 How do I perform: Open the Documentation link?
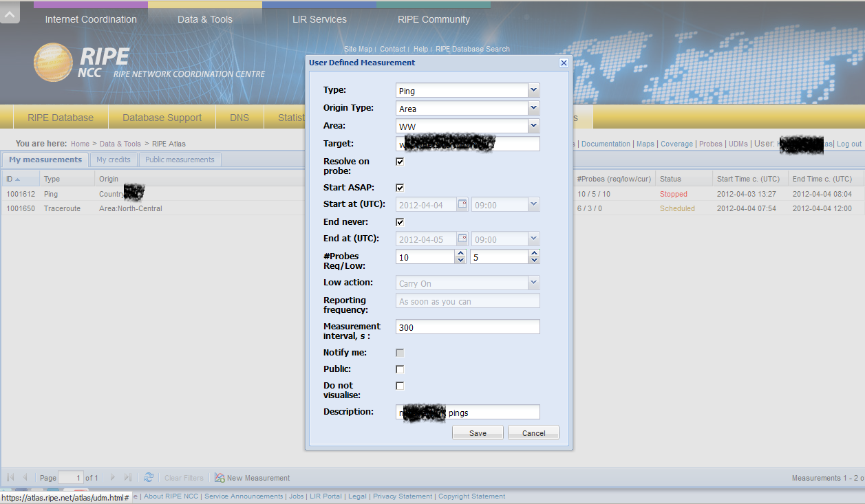606,144
